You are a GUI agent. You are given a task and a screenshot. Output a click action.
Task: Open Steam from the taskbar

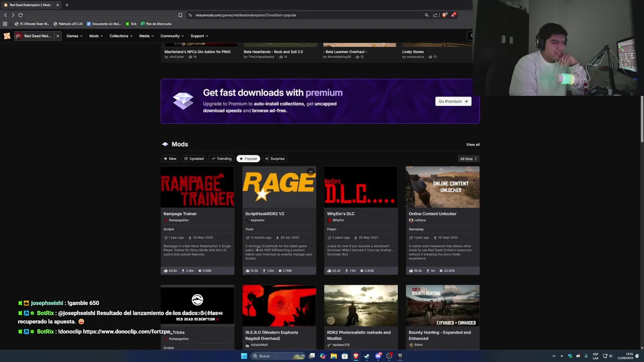point(367,356)
